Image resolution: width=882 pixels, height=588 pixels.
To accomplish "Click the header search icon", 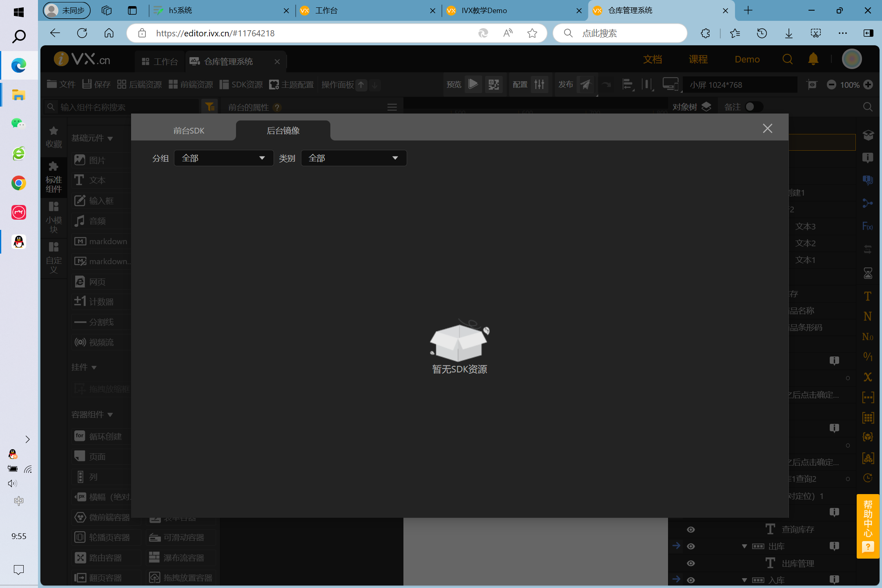I will (x=787, y=60).
